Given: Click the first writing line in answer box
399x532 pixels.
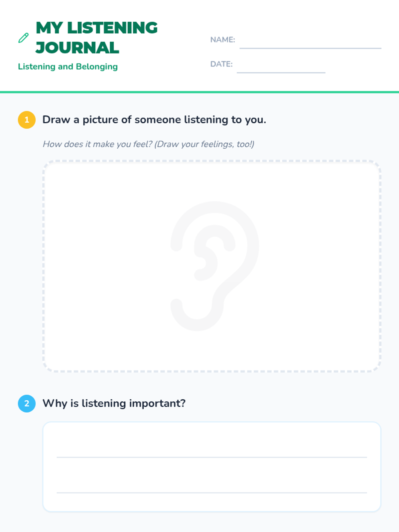Looking at the screenshot, I should point(211,457).
